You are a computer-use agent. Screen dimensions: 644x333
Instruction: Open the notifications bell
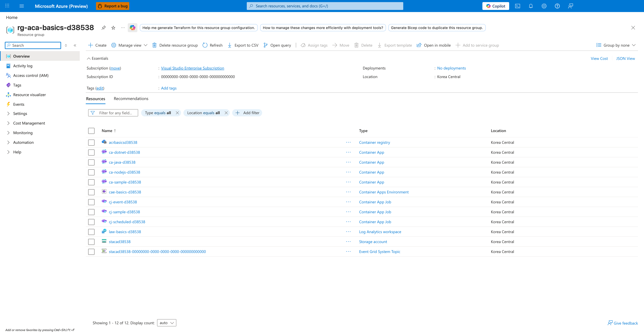click(531, 6)
